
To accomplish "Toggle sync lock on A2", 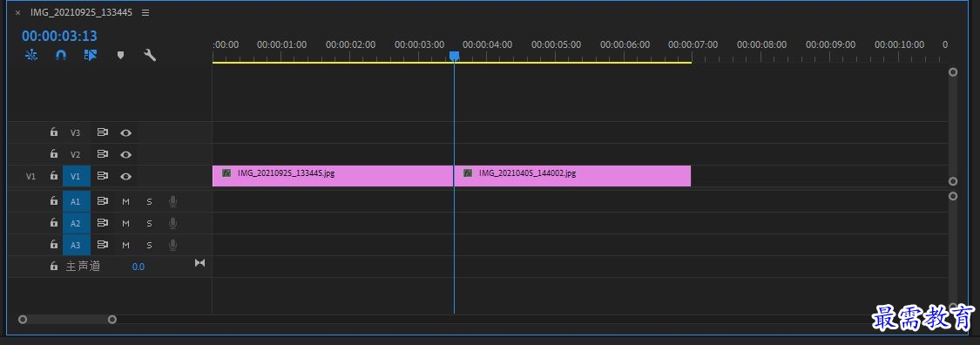I will pos(103,223).
